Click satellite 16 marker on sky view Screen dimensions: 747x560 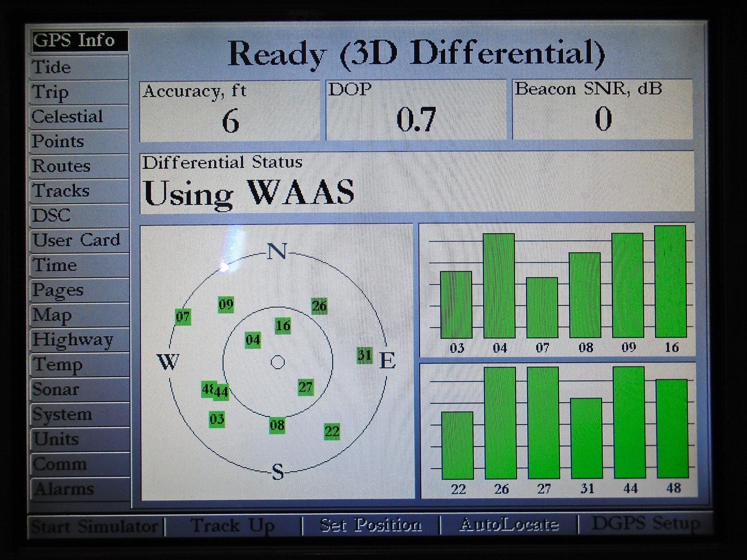pyautogui.click(x=283, y=326)
